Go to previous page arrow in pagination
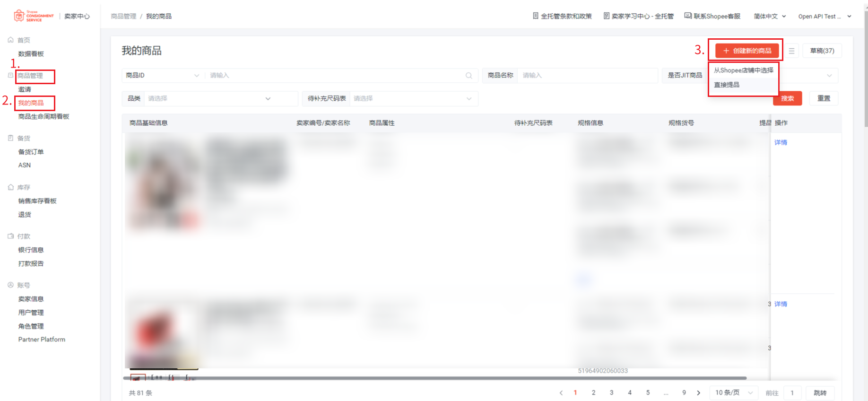Screen dimensions: 868x401 pyautogui.click(x=561, y=392)
